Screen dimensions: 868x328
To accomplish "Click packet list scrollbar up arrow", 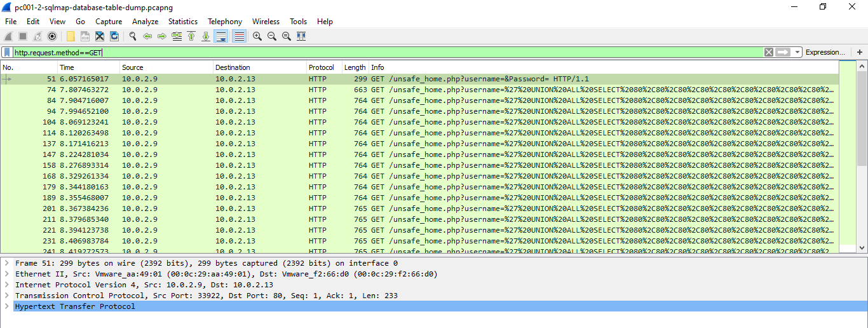I will point(862,65).
